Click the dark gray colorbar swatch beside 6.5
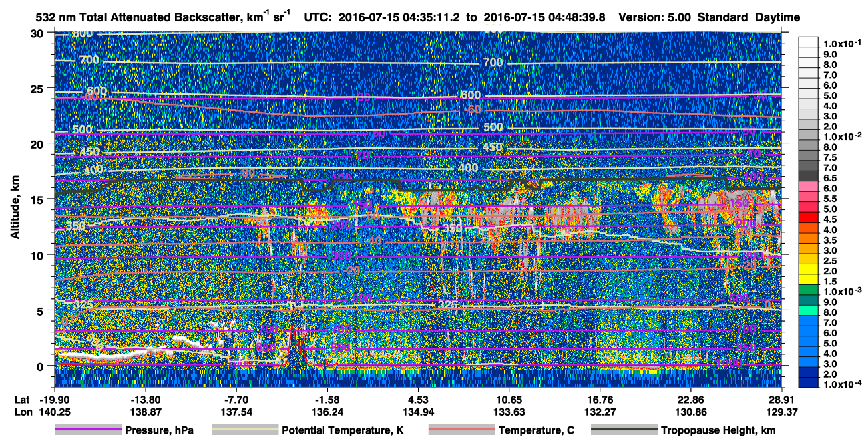 pyautogui.click(x=809, y=178)
